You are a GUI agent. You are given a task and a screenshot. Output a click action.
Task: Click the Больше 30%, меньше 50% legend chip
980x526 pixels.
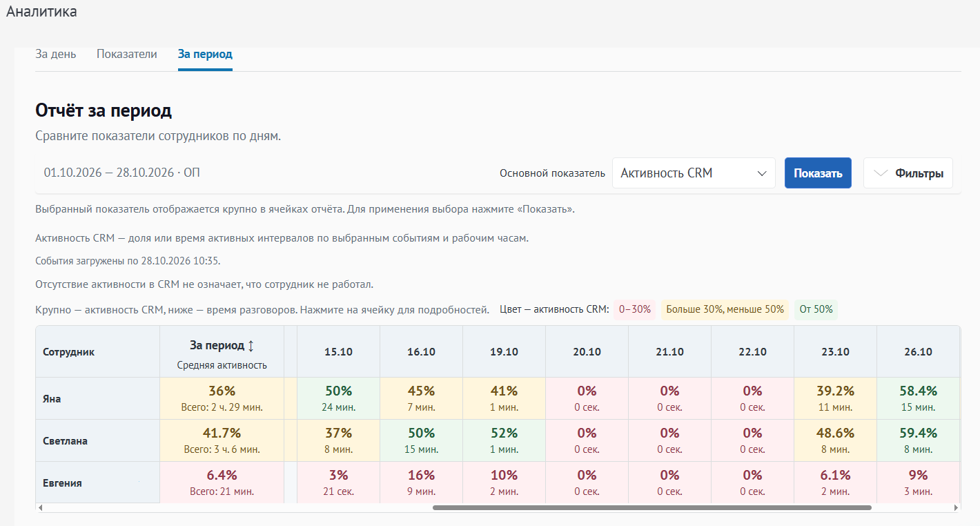point(725,309)
